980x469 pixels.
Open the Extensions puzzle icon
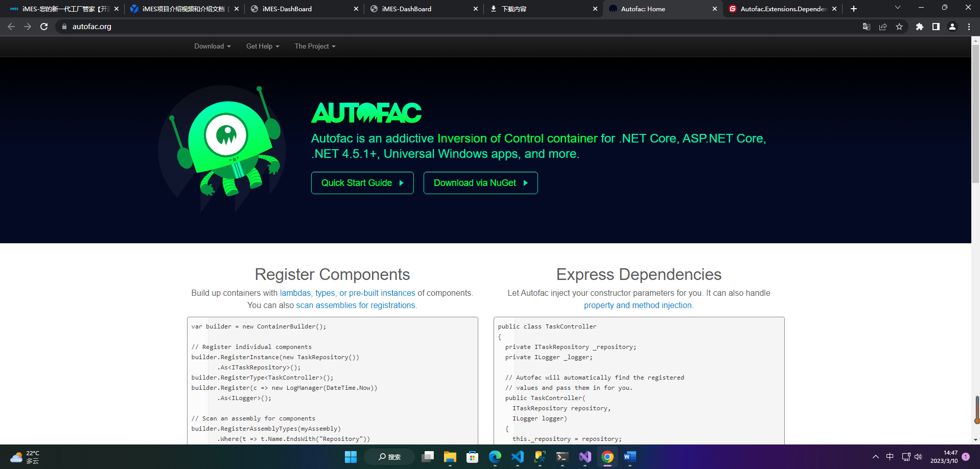click(920, 27)
